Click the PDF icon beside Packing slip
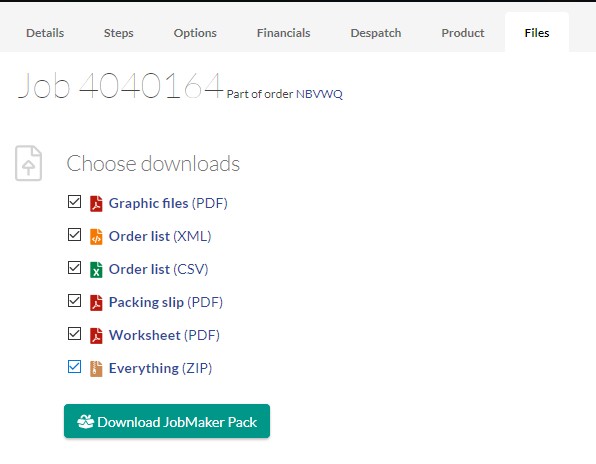This screenshot has width=596, height=464. pos(96,302)
